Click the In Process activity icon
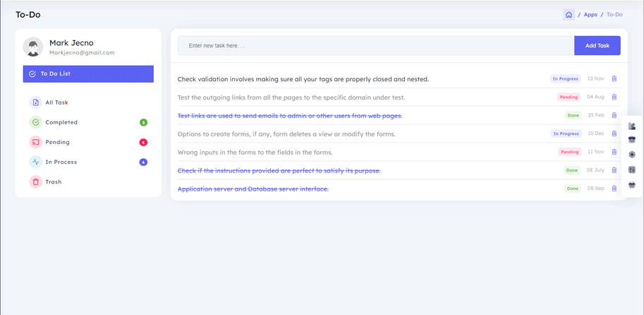644x315 pixels. click(36, 162)
